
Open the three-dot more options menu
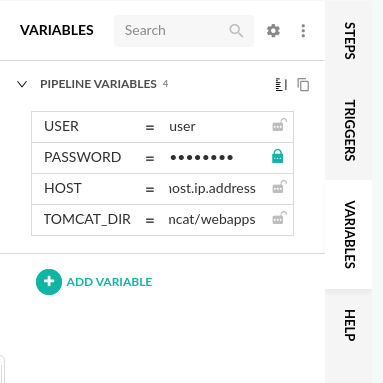pyautogui.click(x=303, y=31)
